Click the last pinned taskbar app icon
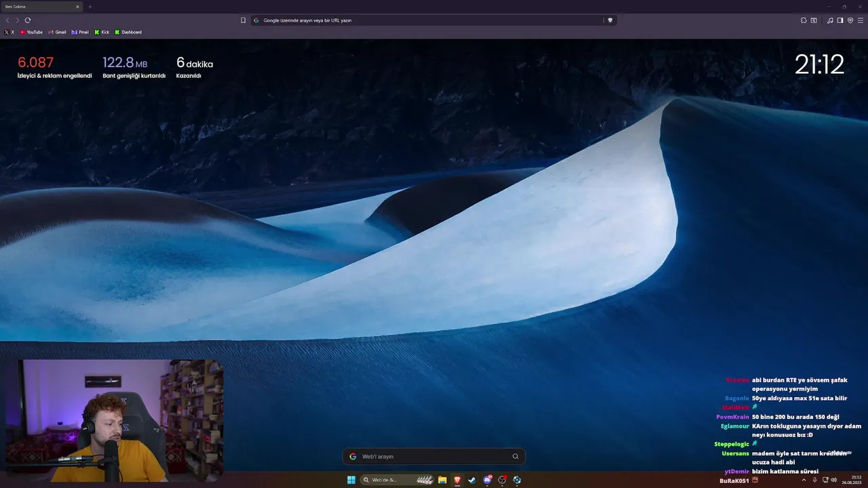Viewport: 868px width, 488px height. (517, 480)
